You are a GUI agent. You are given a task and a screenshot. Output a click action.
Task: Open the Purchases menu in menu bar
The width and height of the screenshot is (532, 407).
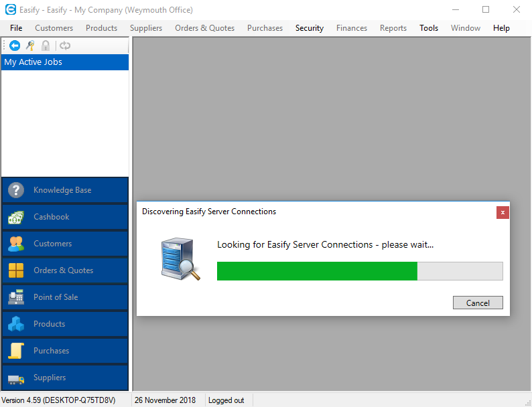[265, 28]
